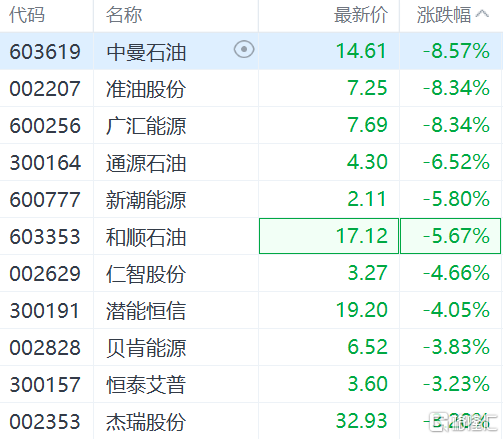Select change -3.23% cell

point(456,384)
